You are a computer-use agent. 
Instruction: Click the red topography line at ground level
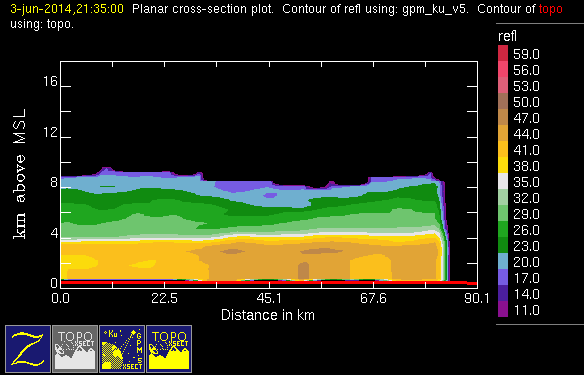click(268, 283)
